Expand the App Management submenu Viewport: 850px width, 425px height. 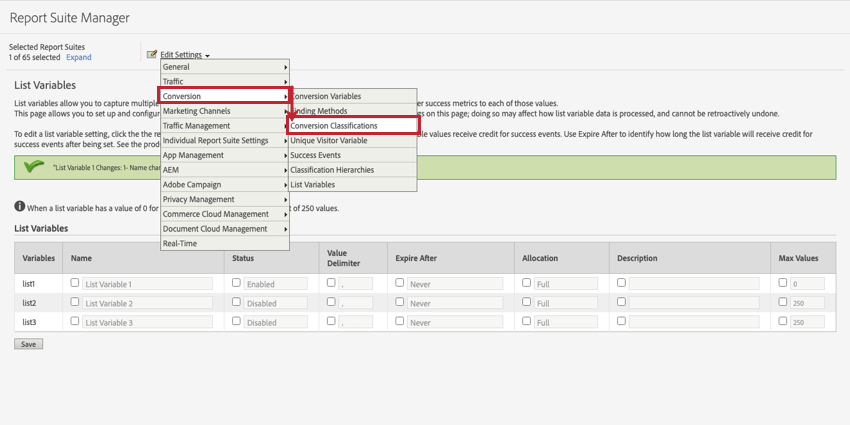point(224,155)
